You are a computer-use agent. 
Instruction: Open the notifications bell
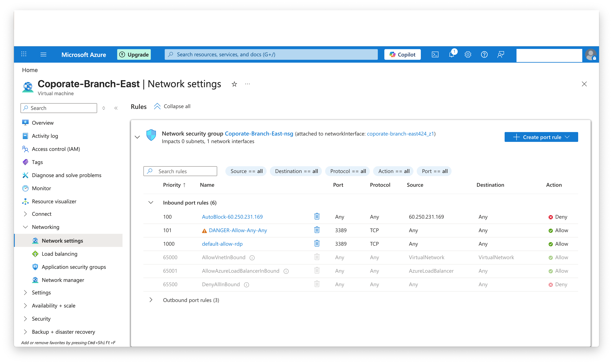(x=451, y=54)
